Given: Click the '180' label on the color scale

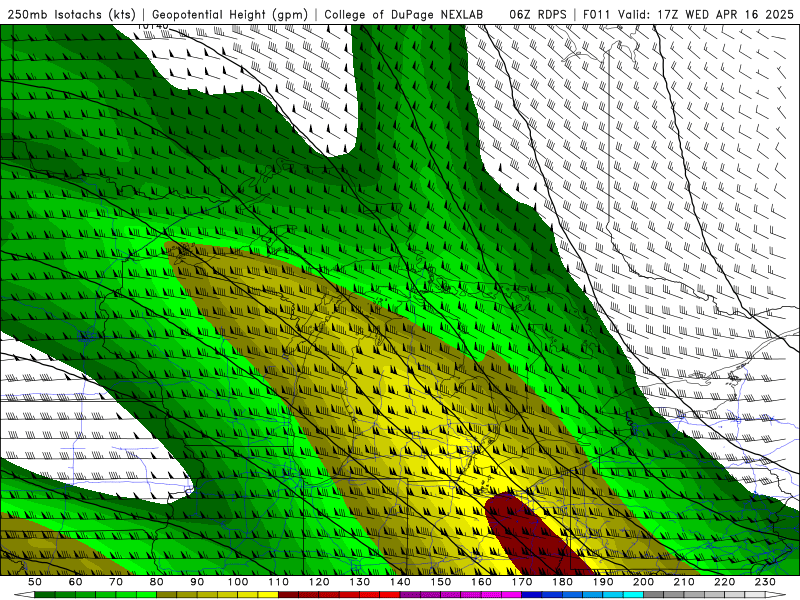Looking at the screenshot, I should click(x=562, y=582).
